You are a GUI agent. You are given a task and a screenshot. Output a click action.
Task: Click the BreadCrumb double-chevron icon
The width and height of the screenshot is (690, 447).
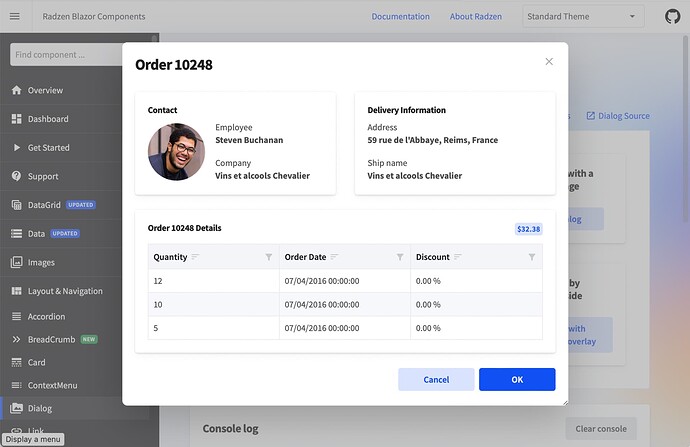tap(16, 339)
